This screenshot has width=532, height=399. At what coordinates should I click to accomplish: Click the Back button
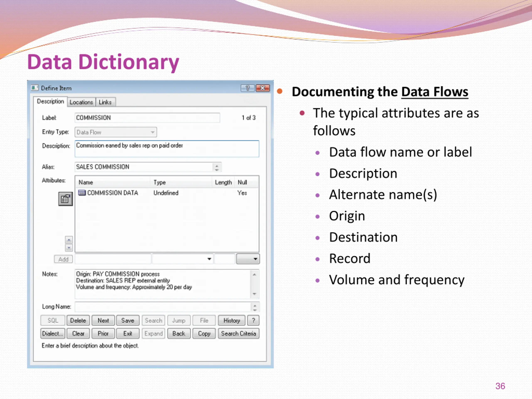(179, 334)
